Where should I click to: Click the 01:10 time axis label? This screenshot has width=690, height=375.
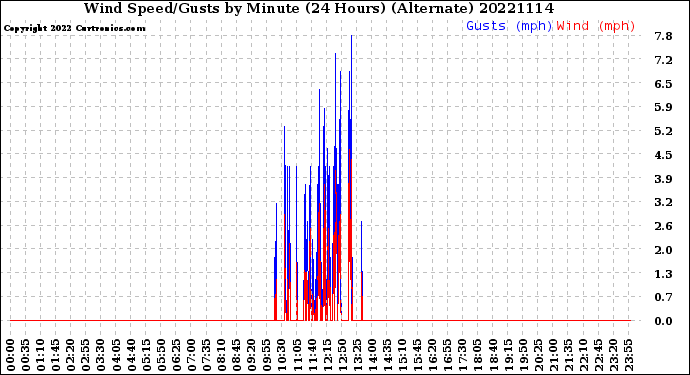tap(41, 355)
